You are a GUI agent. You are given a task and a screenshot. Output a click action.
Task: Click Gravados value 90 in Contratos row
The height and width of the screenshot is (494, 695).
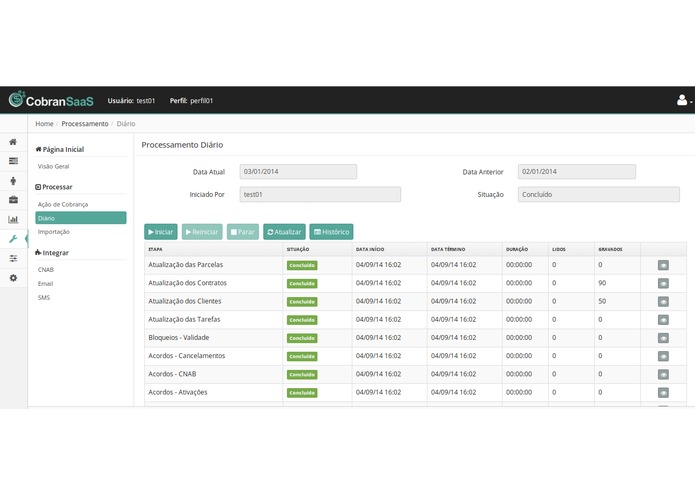pyautogui.click(x=602, y=283)
